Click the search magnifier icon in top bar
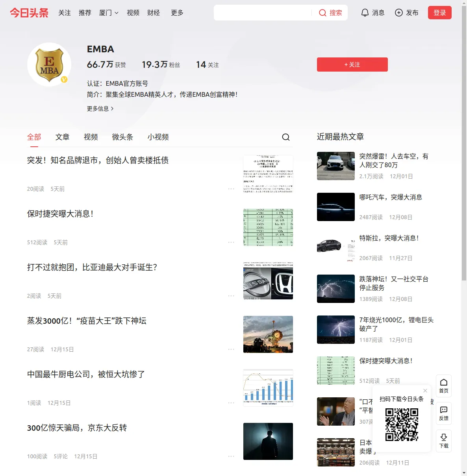 (322, 13)
